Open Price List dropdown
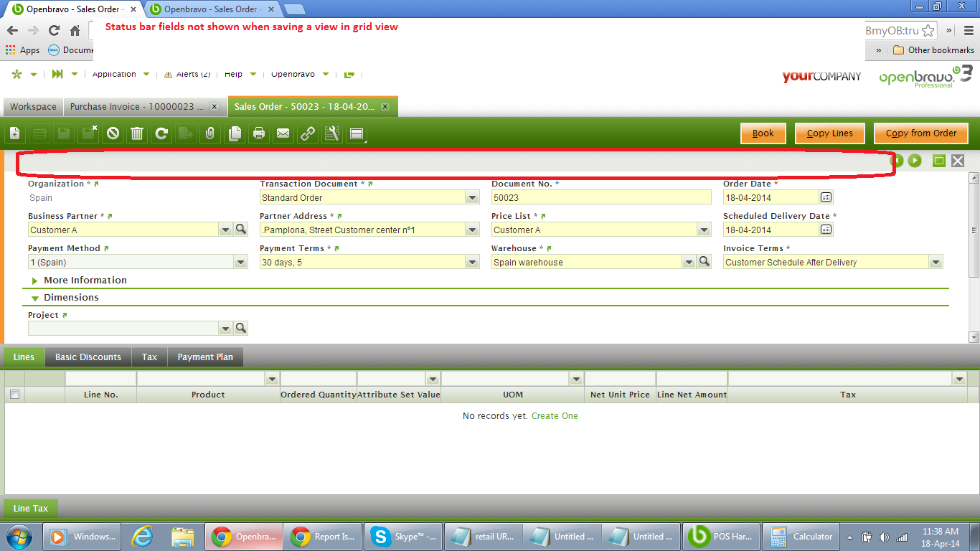 [704, 230]
